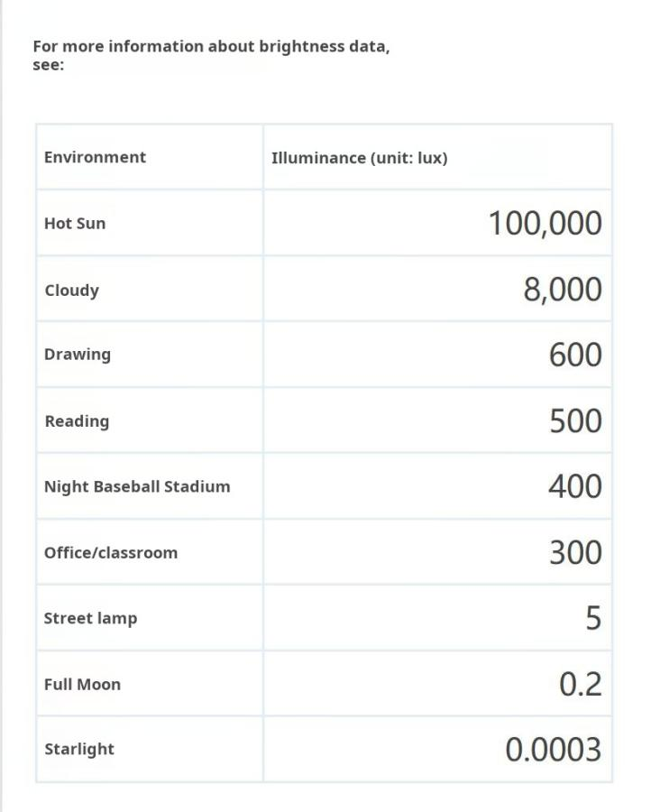Select the Environment column header

click(95, 157)
